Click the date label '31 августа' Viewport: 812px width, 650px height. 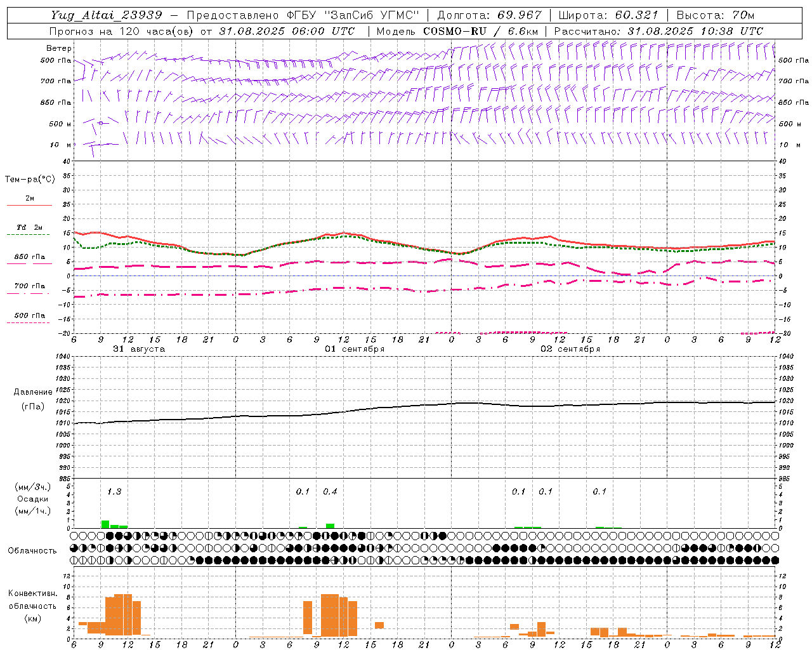pos(139,349)
